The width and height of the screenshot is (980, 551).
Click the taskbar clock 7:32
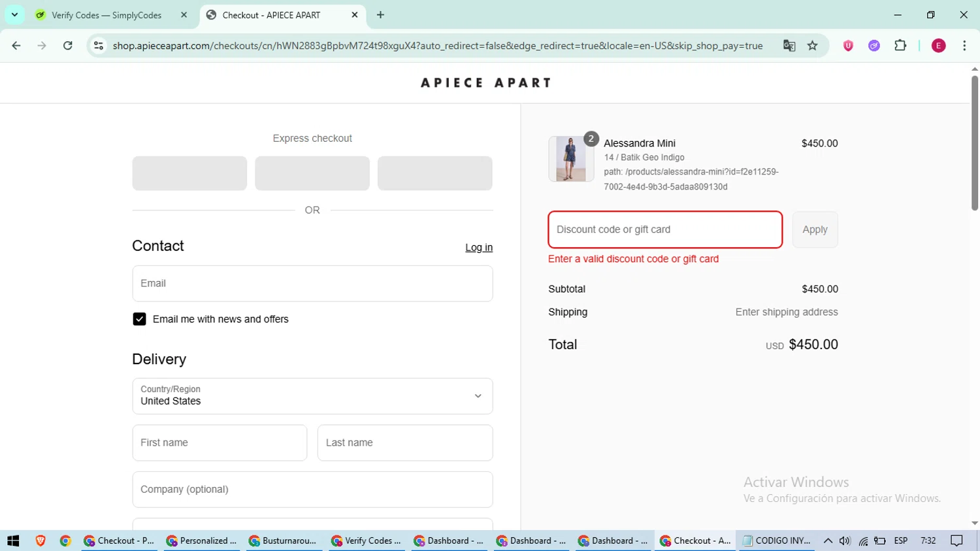click(928, 541)
